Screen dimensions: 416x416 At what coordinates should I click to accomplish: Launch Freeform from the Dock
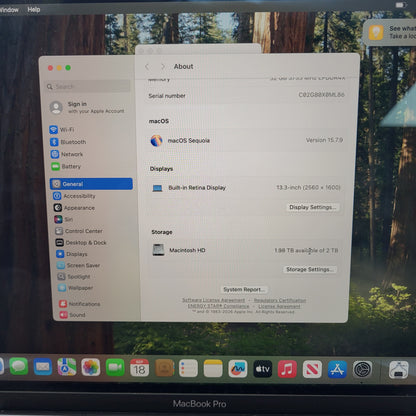tap(238, 369)
